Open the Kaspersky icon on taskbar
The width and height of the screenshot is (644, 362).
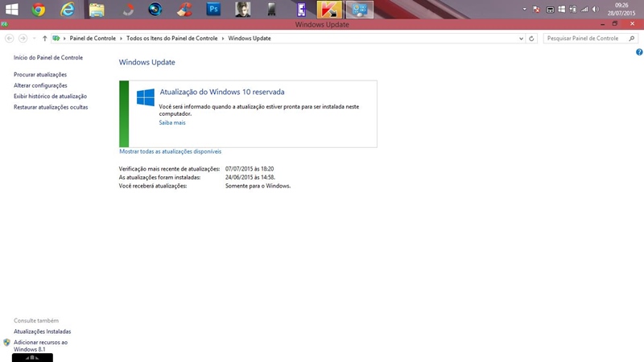[329, 10]
